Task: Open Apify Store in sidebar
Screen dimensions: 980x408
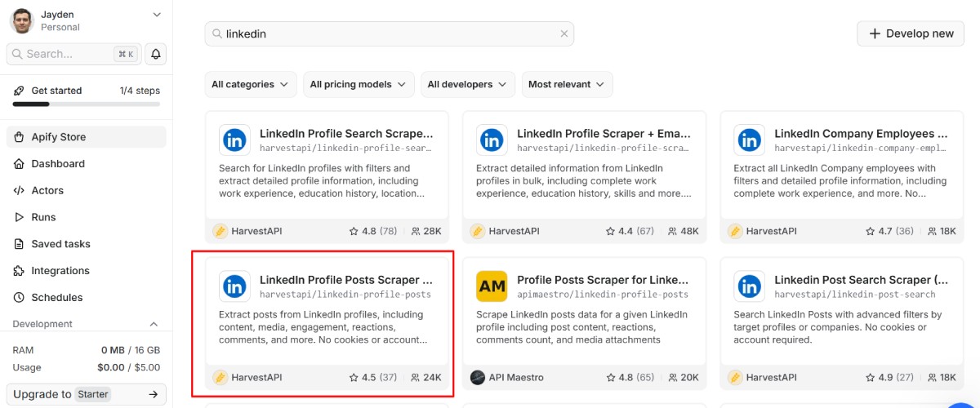Action: (x=87, y=137)
